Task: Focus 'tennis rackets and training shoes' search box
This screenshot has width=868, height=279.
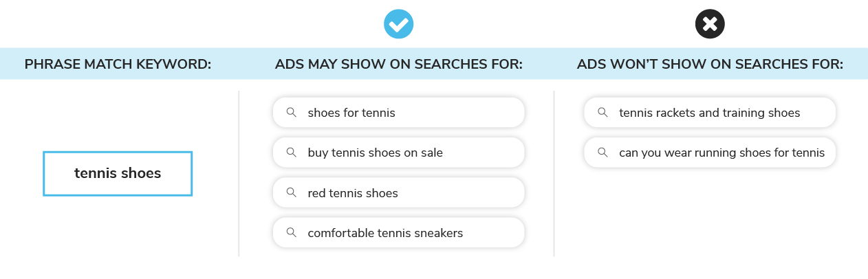Action: [710, 112]
